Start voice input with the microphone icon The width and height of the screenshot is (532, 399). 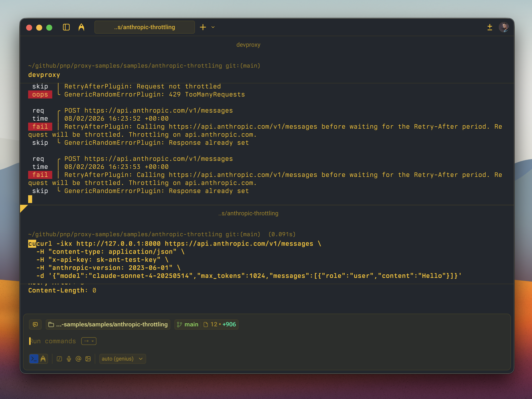[x=69, y=359]
